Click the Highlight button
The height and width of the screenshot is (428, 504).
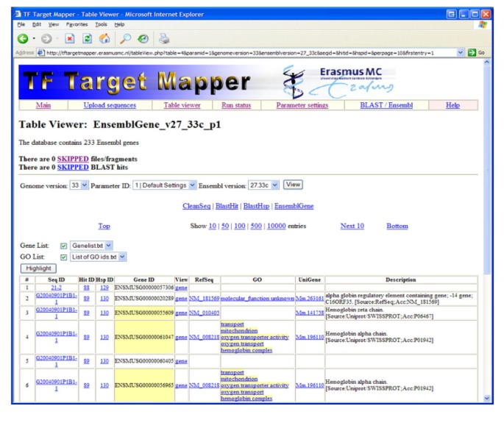[x=38, y=268]
